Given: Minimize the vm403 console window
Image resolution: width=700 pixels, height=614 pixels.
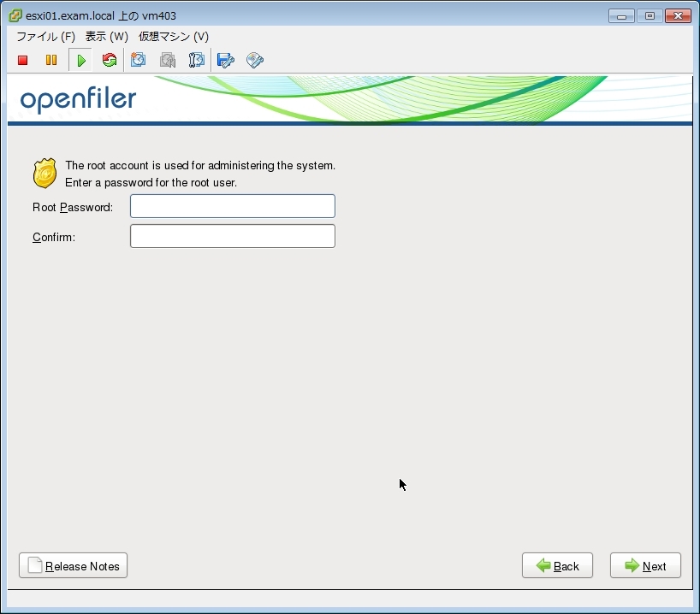Looking at the screenshot, I should (621, 16).
